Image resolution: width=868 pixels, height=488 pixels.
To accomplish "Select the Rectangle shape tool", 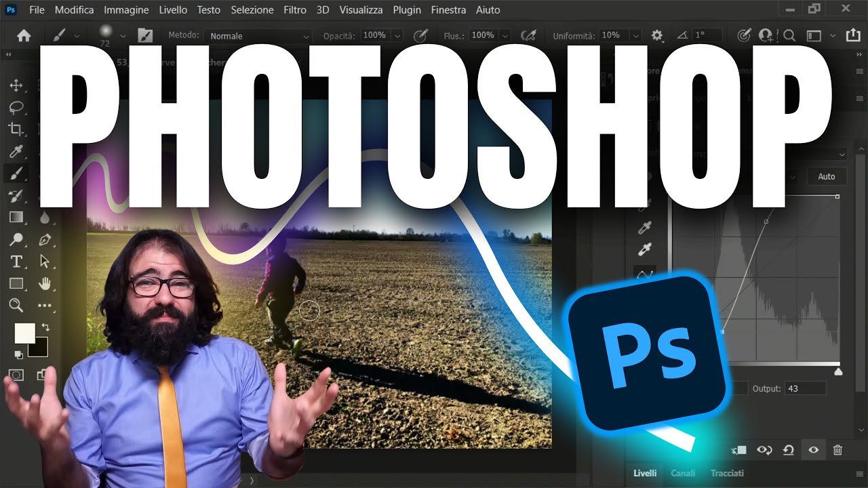I will pos(16,283).
